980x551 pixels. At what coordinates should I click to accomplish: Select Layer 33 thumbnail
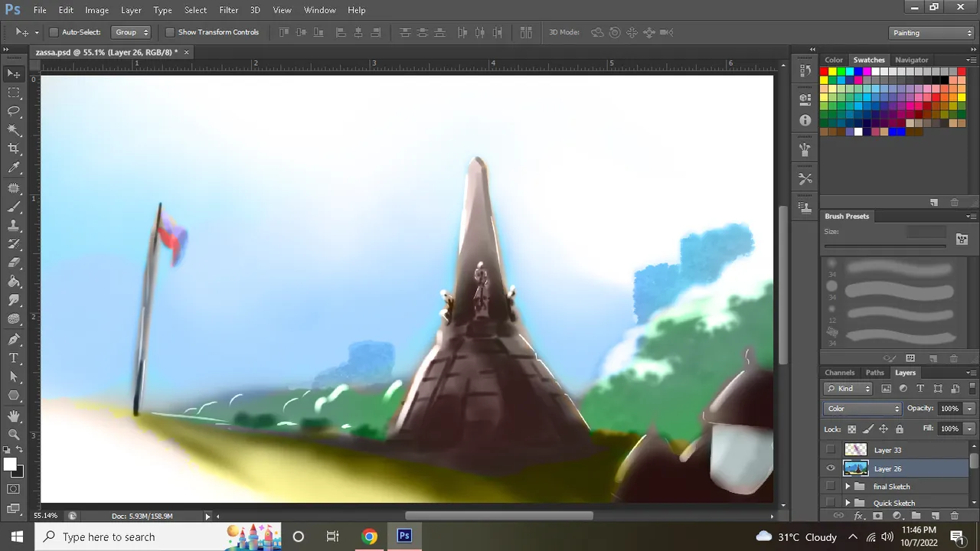[x=855, y=450]
